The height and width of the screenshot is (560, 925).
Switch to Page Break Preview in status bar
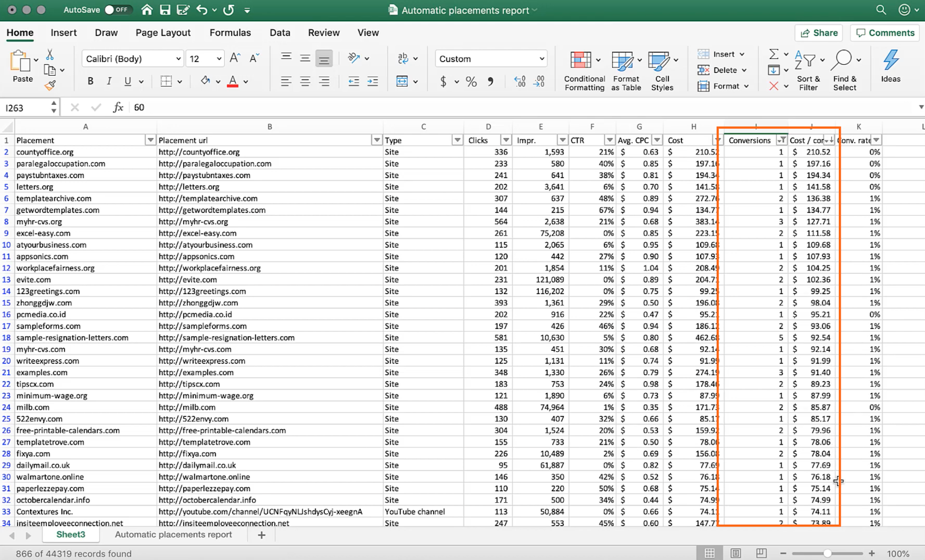pos(761,553)
